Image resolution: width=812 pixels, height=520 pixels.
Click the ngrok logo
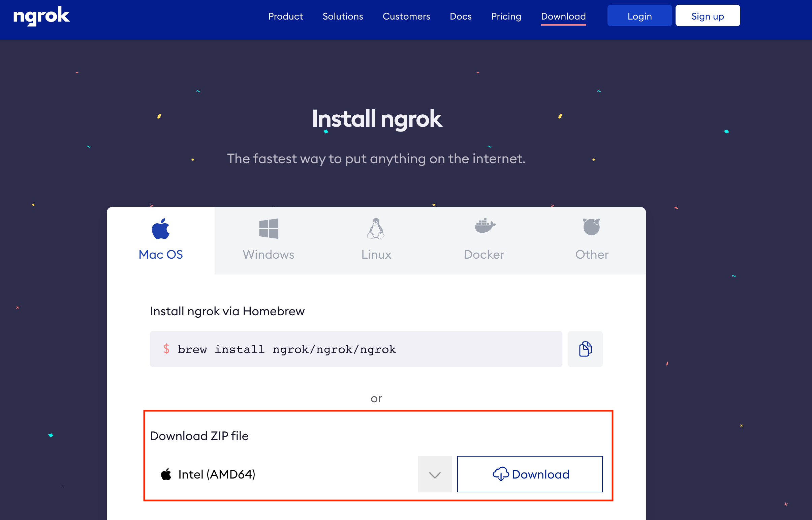[41, 16]
